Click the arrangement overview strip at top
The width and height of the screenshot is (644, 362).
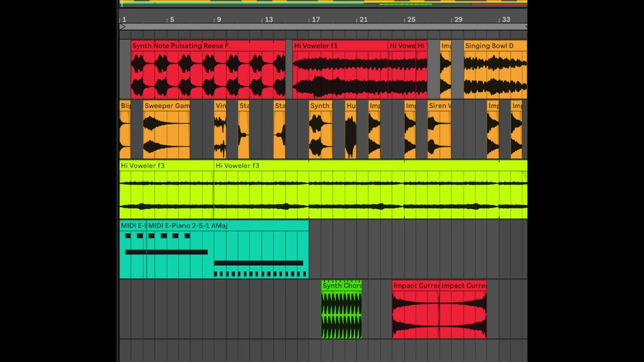point(324,3)
